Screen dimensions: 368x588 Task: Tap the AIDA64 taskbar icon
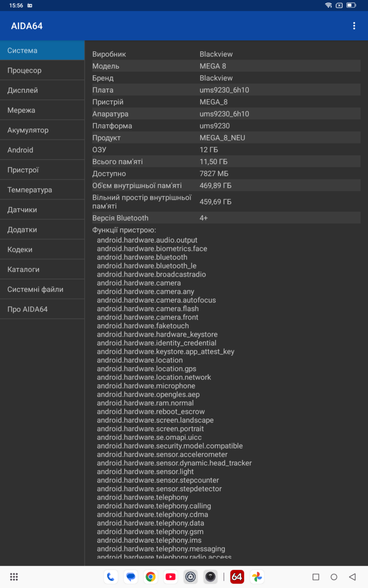237,577
